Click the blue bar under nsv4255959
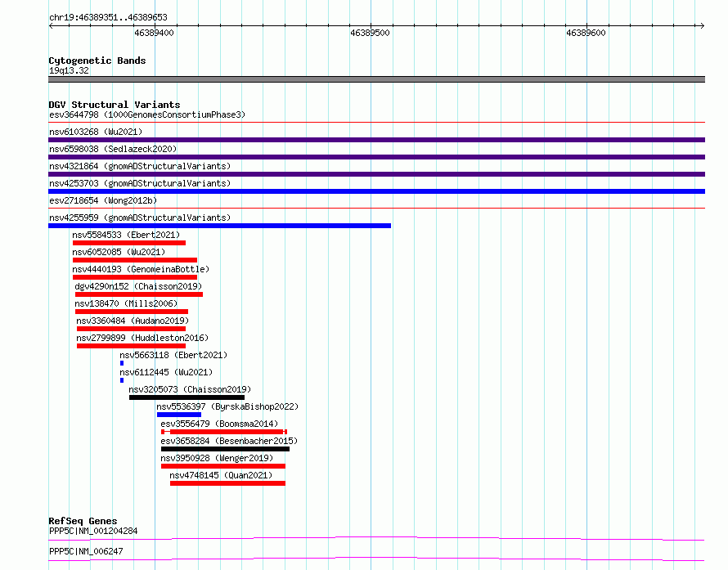The width and height of the screenshot is (728, 570). pos(219,226)
